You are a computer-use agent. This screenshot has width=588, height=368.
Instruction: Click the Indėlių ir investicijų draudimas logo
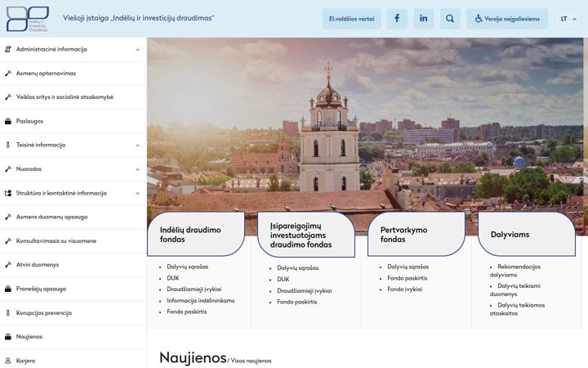point(28,19)
